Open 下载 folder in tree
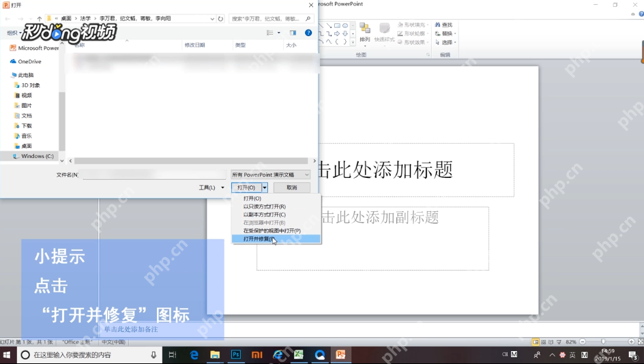Viewport: 644px width, 364px height. point(23,125)
